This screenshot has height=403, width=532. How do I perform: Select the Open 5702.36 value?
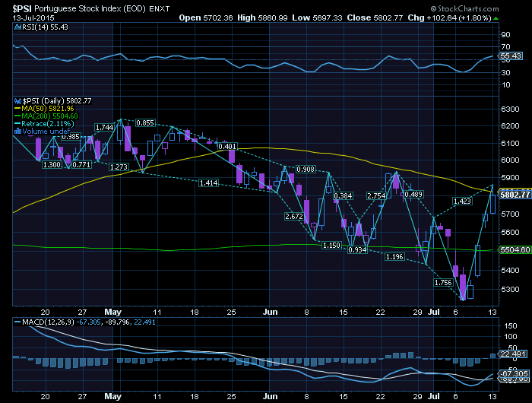pos(206,17)
